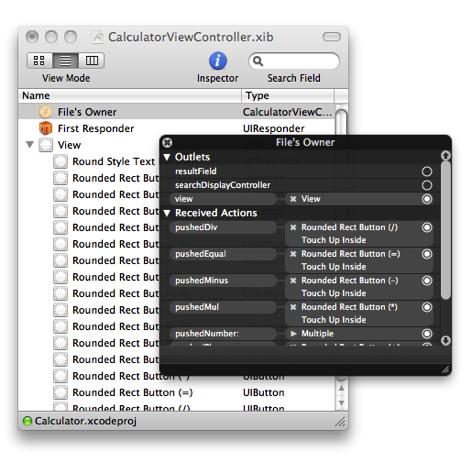472x474 pixels.
Task: Click the "CalculatorViewC..." type cell
Action: point(287,112)
